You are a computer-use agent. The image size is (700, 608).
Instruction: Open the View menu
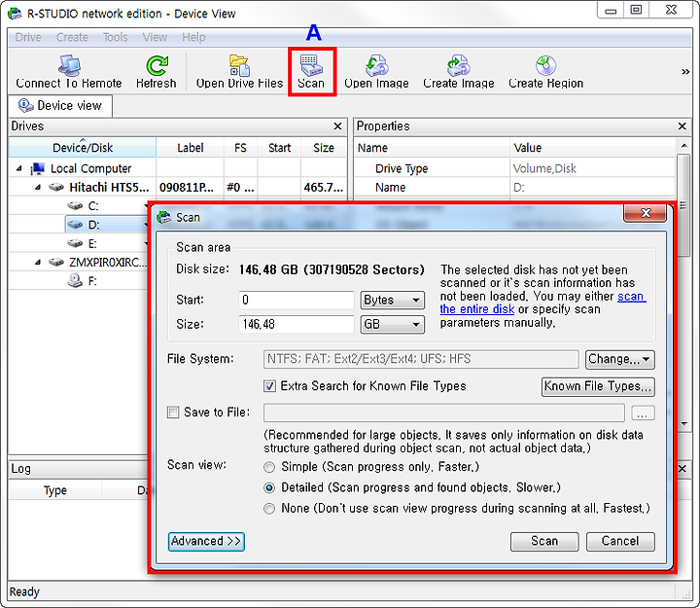click(x=155, y=37)
